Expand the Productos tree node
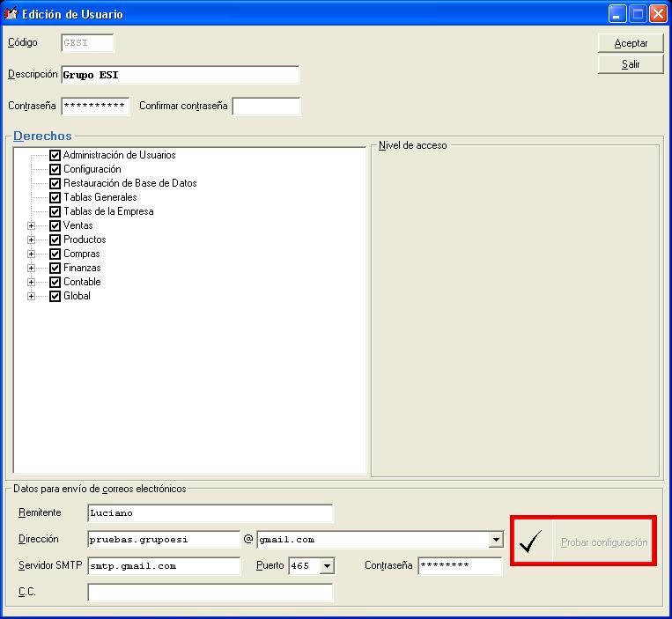 coord(32,240)
